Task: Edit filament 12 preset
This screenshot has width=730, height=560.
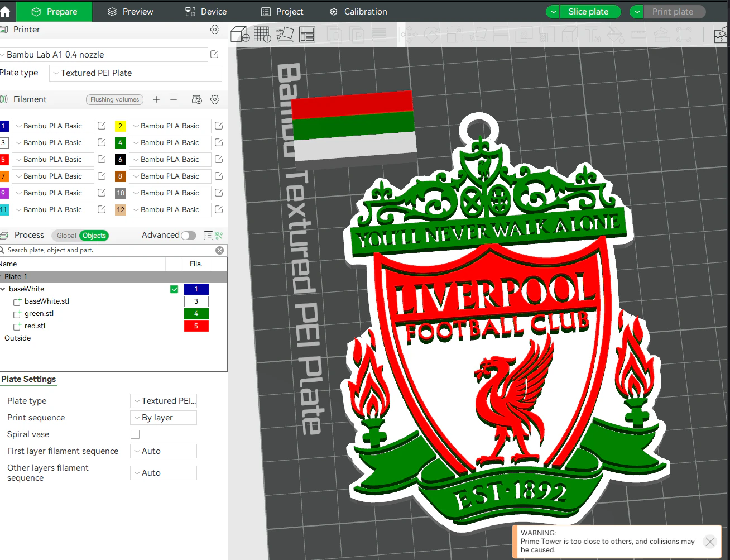Action: coord(219,209)
